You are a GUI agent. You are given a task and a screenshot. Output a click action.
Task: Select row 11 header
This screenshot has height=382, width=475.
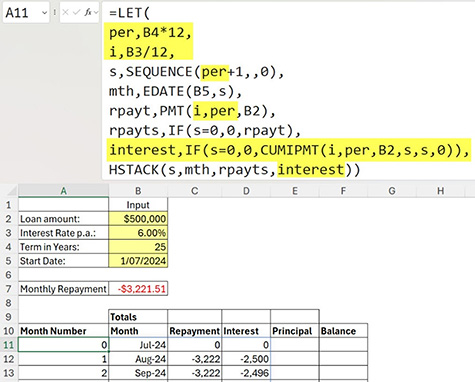(9, 345)
